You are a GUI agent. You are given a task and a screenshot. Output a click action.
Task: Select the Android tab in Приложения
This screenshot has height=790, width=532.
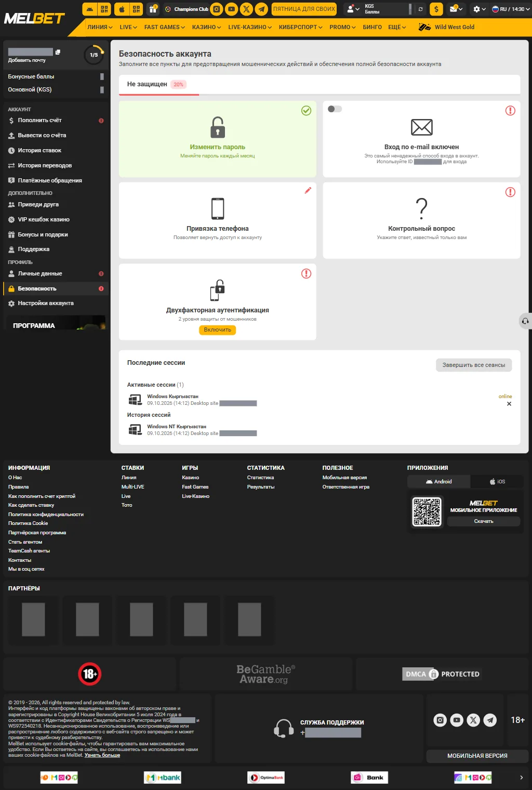point(439,481)
